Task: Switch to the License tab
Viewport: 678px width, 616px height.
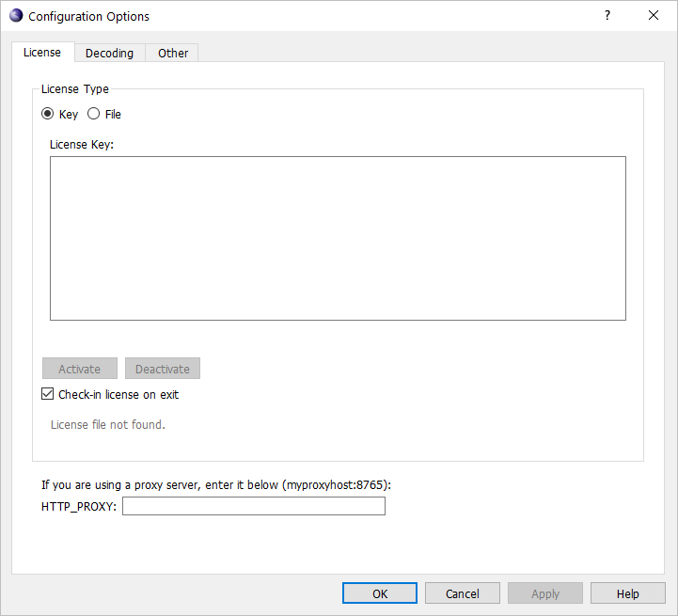Action: click(42, 53)
